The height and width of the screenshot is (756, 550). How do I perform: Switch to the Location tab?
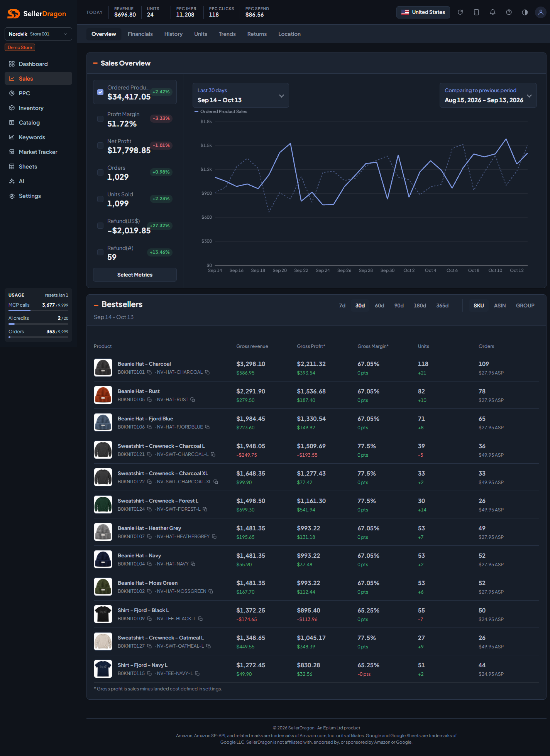pyautogui.click(x=289, y=34)
